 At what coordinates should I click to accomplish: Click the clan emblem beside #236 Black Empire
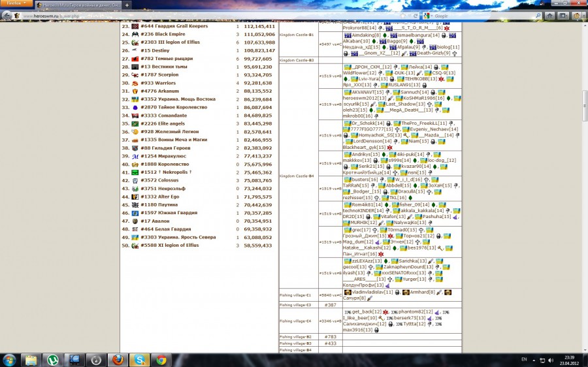[135, 34]
